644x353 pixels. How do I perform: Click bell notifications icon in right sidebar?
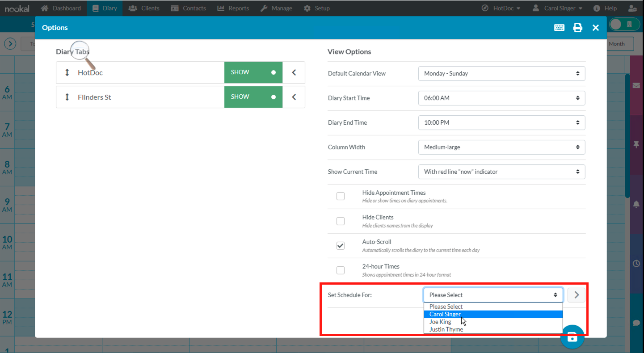point(636,204)
